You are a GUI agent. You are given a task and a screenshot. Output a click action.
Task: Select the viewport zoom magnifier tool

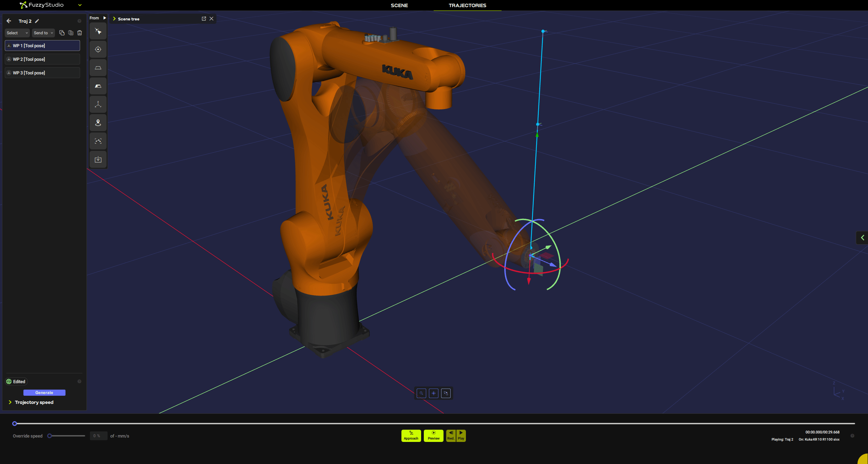(x=421, y=393)
